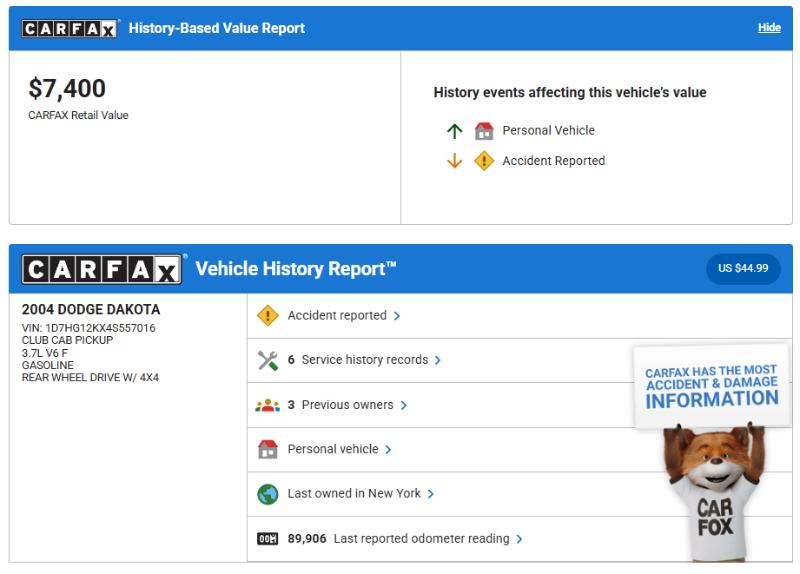
Task: Click the orange down arrow icon
Action: tap(455, 161)
